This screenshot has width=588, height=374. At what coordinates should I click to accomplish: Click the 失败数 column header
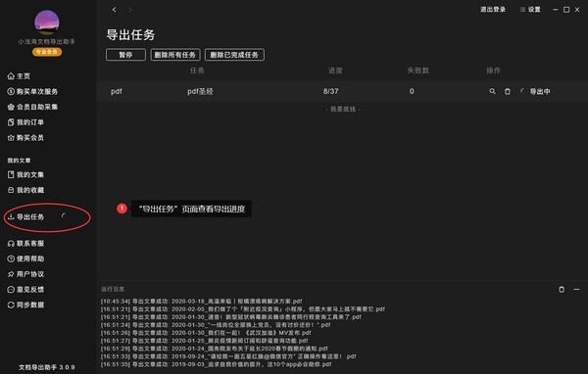pos(418,70)
